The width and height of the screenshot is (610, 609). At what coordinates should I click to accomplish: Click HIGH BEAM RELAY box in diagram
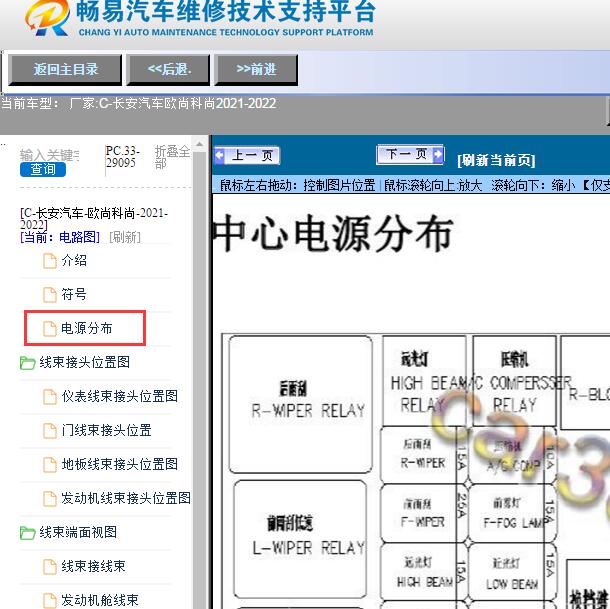pos(424,381)
